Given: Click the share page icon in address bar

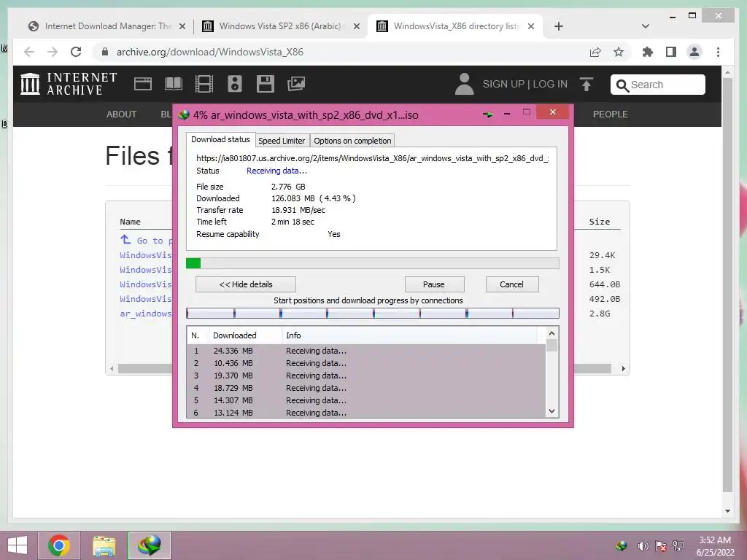Looking at the screenshot, I should pyautogui.click(x=595, y=52).
